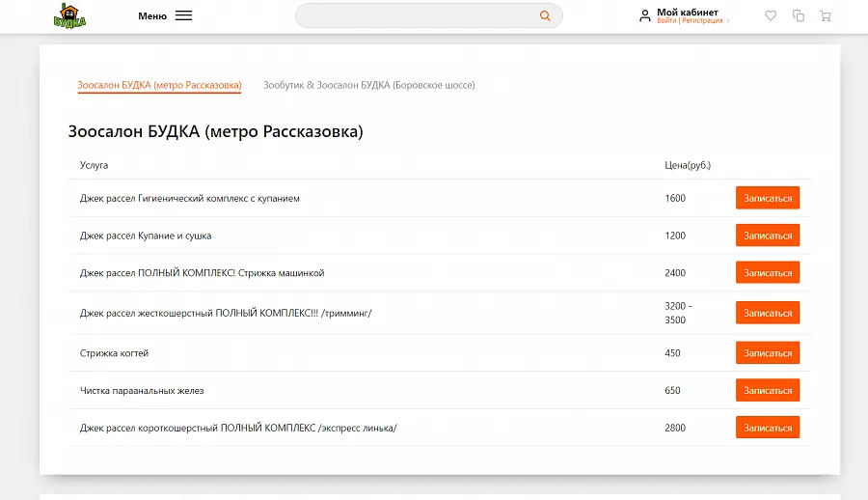Click the price 650
The height and width of the screenshot is (500, 868).
coord(672,390)
